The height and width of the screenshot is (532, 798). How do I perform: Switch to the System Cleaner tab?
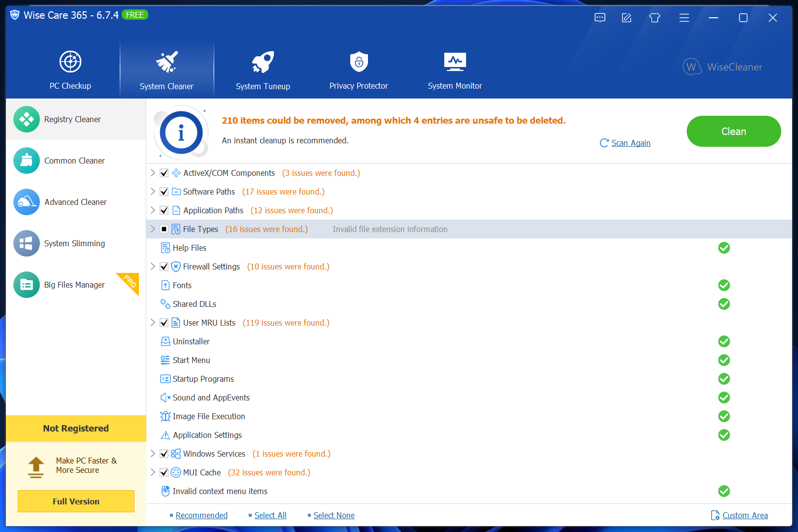pyautogui.click(x=167, y=70)
